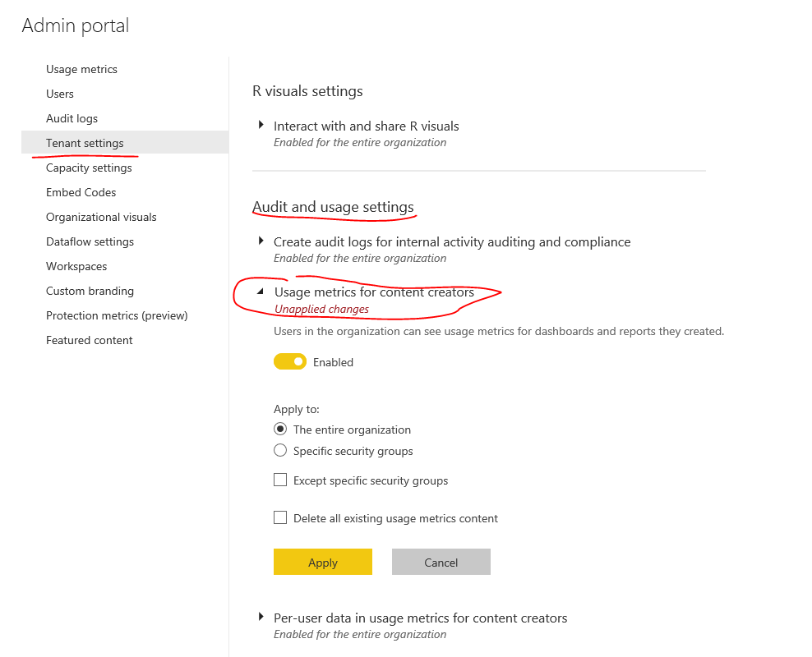Click 'Enabled for the entire organization' under audit logs
The width and height of the screenshot is (812, 657).
[x=360, y=259]
